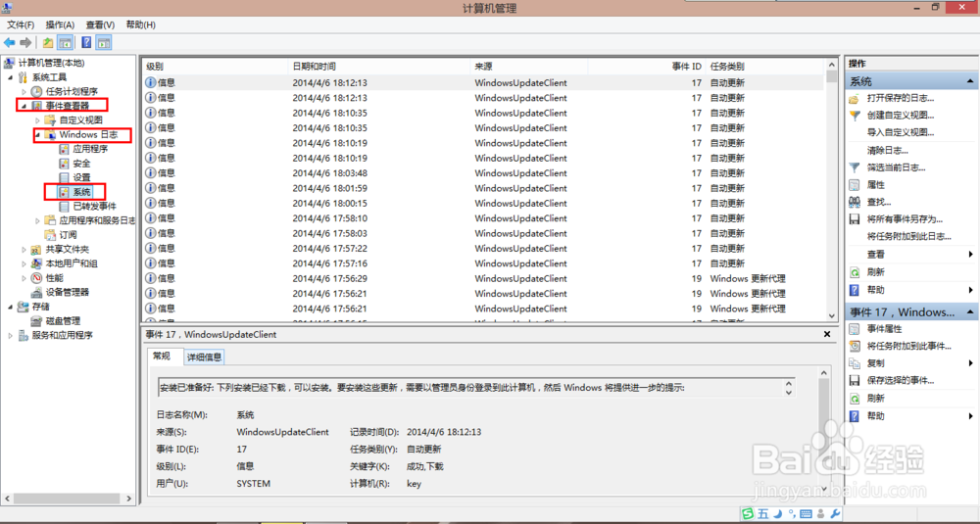
Task: Open the 查看(V) menu
Action: coord(100,24)
